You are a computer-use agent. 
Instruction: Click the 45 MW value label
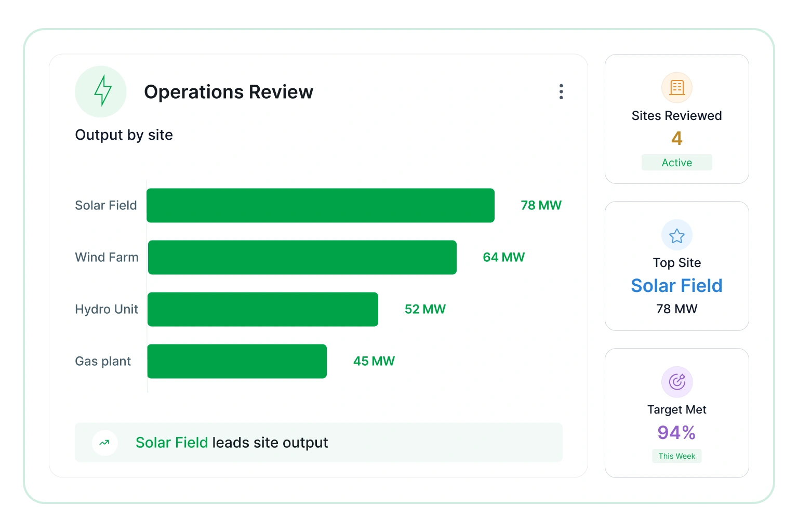click(374, 361)
